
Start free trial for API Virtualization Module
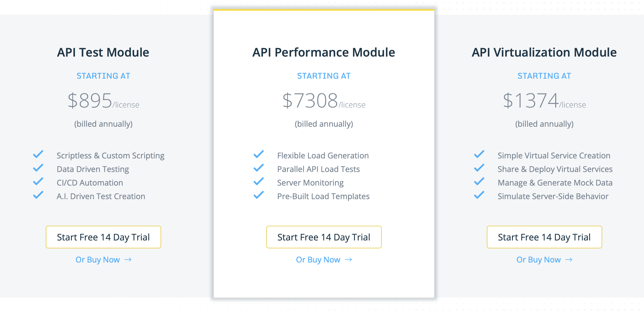pos(544,237)
